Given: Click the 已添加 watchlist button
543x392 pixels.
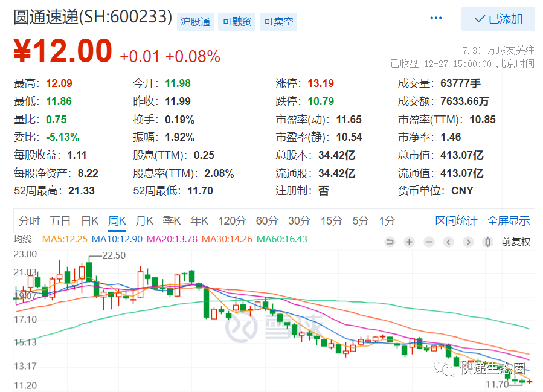Looking at the screenshot, I should [498, 19].
